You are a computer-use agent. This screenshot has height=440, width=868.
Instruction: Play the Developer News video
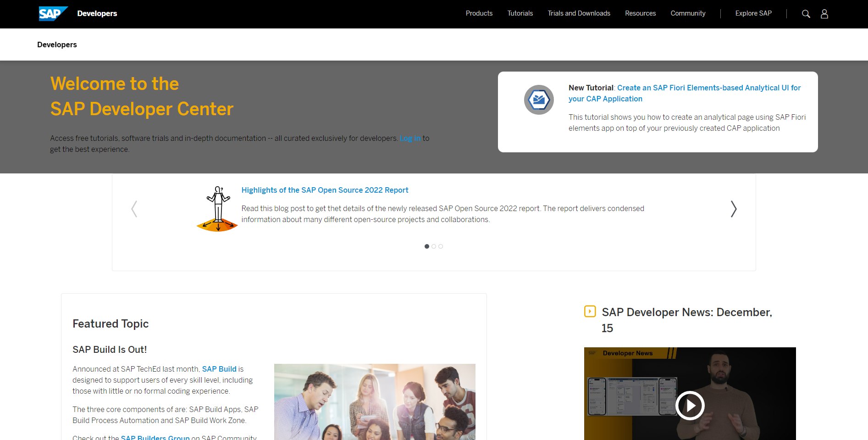pos(690,406)
